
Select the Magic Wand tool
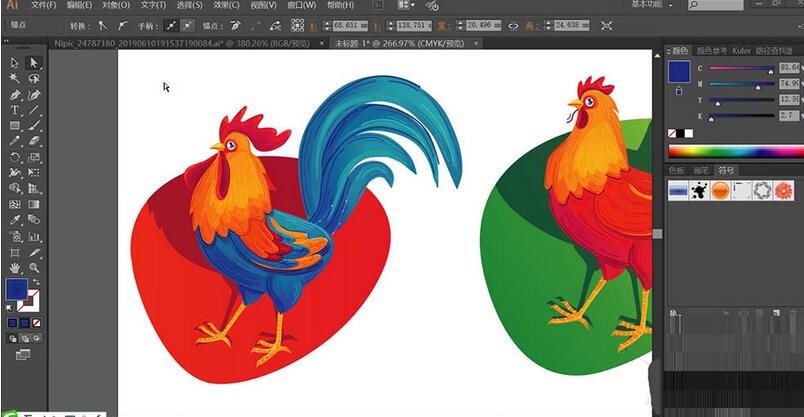point(15,78)
